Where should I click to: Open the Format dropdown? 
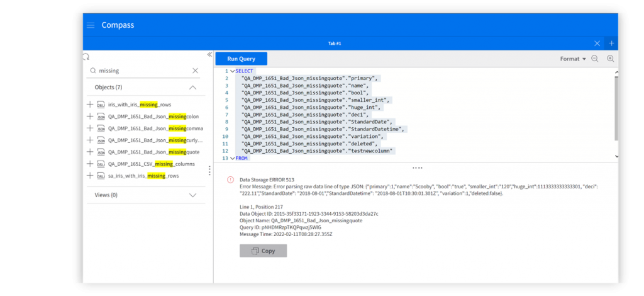pyautogui.click(x=573, y=59)
